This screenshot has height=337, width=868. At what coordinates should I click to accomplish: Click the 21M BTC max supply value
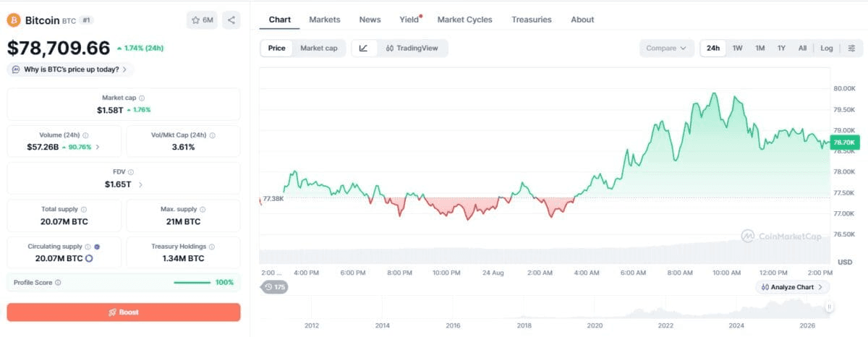click(x=183, y=221)
